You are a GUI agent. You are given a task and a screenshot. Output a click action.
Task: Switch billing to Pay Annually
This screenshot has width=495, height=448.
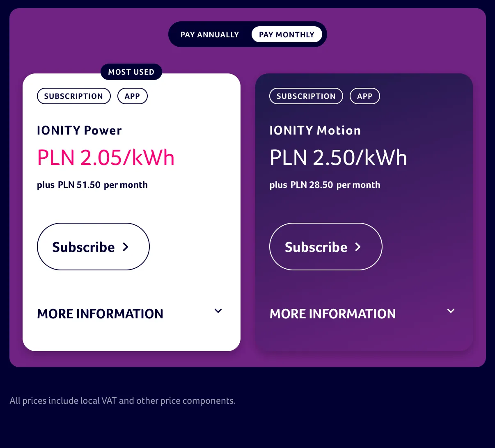[x=209, y=35]
